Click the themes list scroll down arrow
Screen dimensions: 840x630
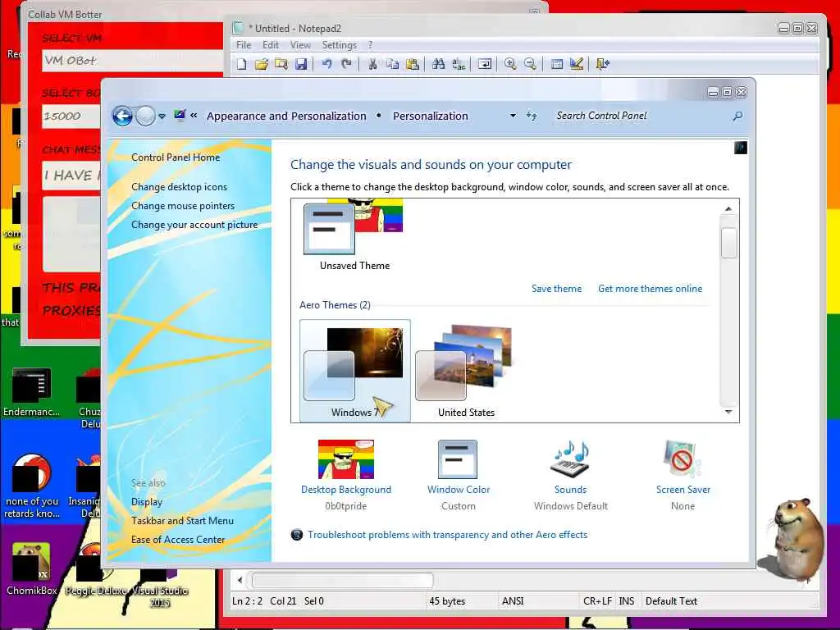click(728, 412)
